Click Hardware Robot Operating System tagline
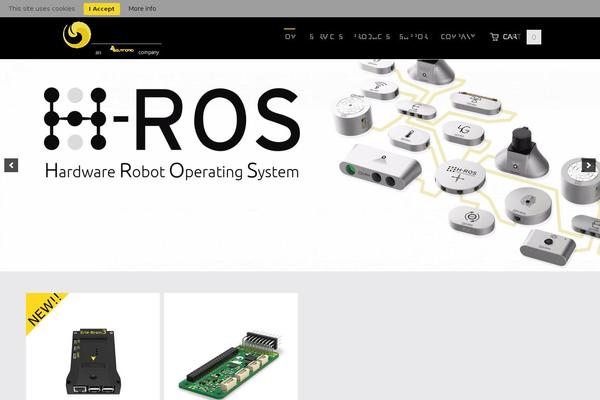The width and height of the screenshot is (600, 400). tap(172, 171)
